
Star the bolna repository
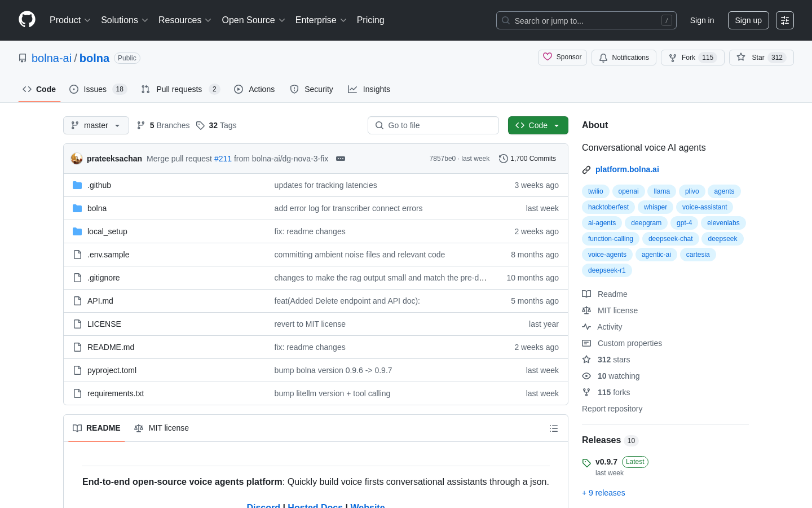(x=761, y=58)
